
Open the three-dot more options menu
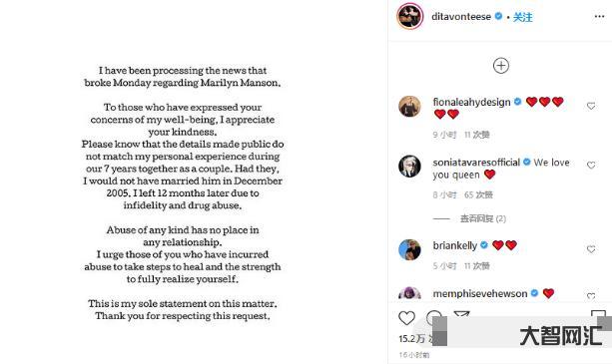coord(599,16)
